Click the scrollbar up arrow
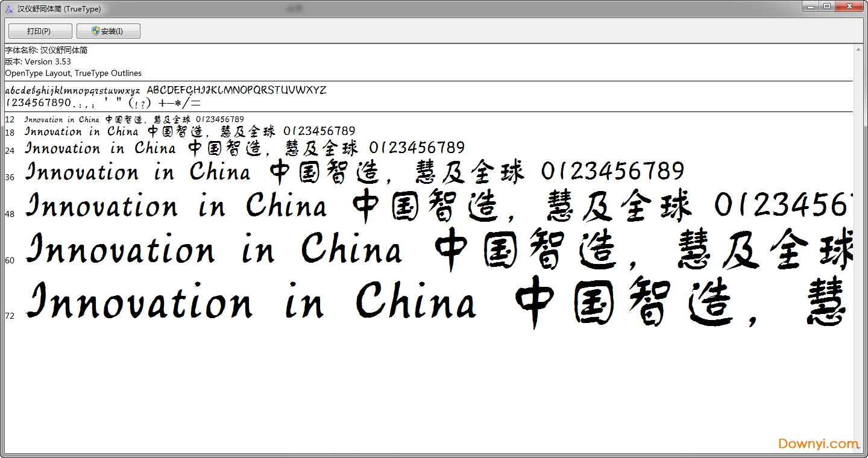868x458 pixels. pyautogui.click(x=858, y=49)
